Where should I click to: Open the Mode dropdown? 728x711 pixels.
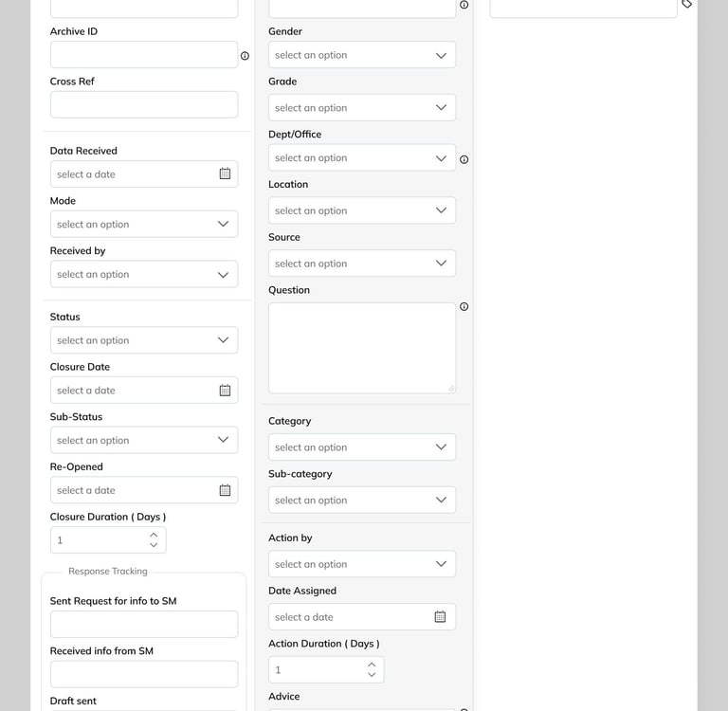[x=144, y=225]
